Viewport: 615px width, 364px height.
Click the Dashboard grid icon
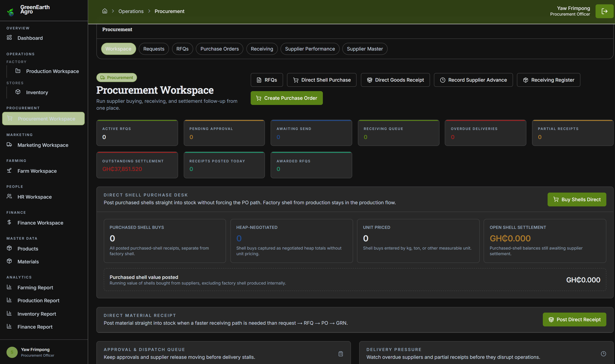click(x=9, y=38)
